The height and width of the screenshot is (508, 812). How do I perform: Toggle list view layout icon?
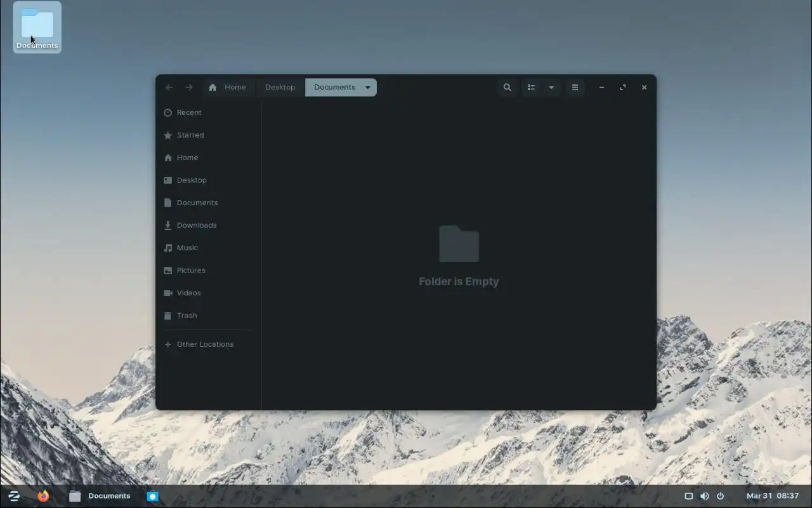click(x=531, y=88)
